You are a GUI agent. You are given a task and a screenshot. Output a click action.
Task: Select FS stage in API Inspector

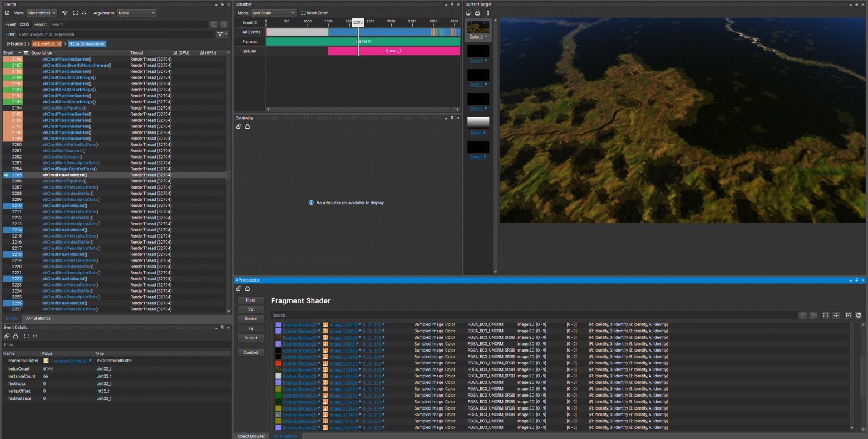pyautogui.click(x=251, y=328)
